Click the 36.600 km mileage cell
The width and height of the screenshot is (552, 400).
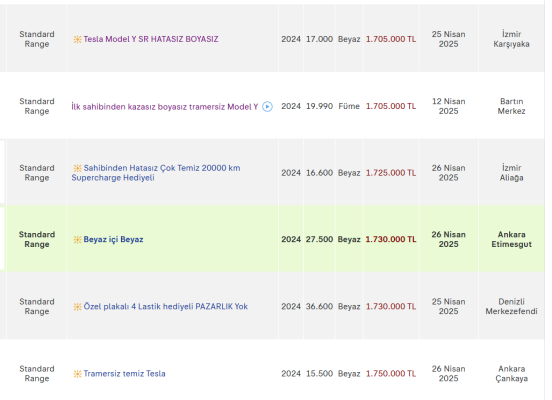point(319,306)
